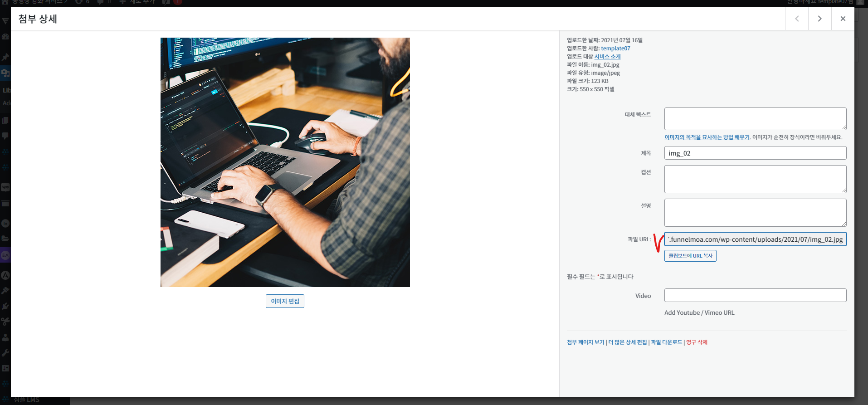
Task: Focus the 설명 text area
Action: pyautogui.click(x=755, y=213)
